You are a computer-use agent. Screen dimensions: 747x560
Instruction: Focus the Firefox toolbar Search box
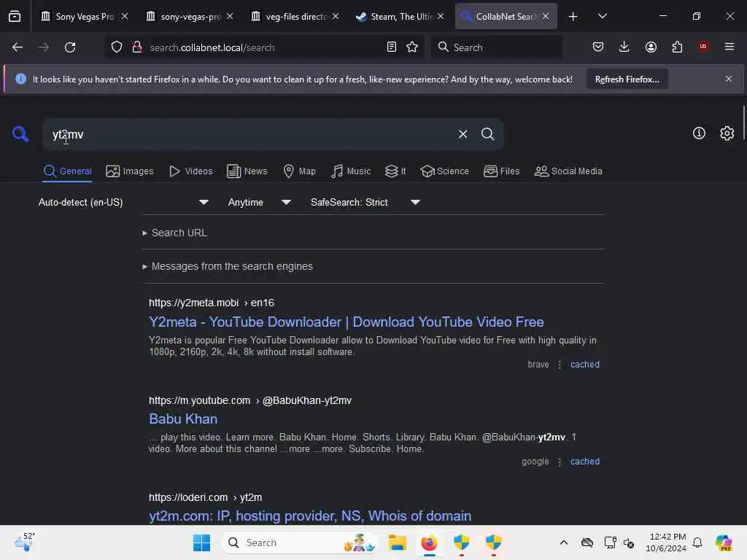497,47
